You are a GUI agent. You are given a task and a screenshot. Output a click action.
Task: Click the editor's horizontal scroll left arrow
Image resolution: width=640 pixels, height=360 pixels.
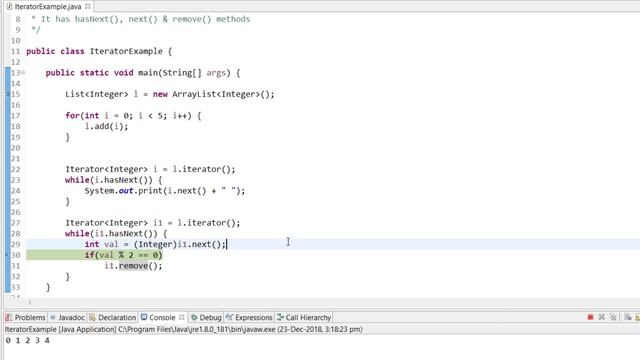(x=30, y=302)
